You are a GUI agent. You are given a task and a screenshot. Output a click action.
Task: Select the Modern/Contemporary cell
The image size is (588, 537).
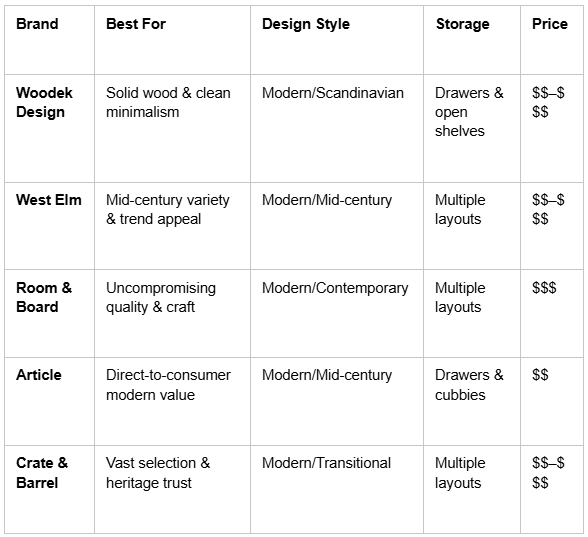pyautogui.click(x=337, y=313)
